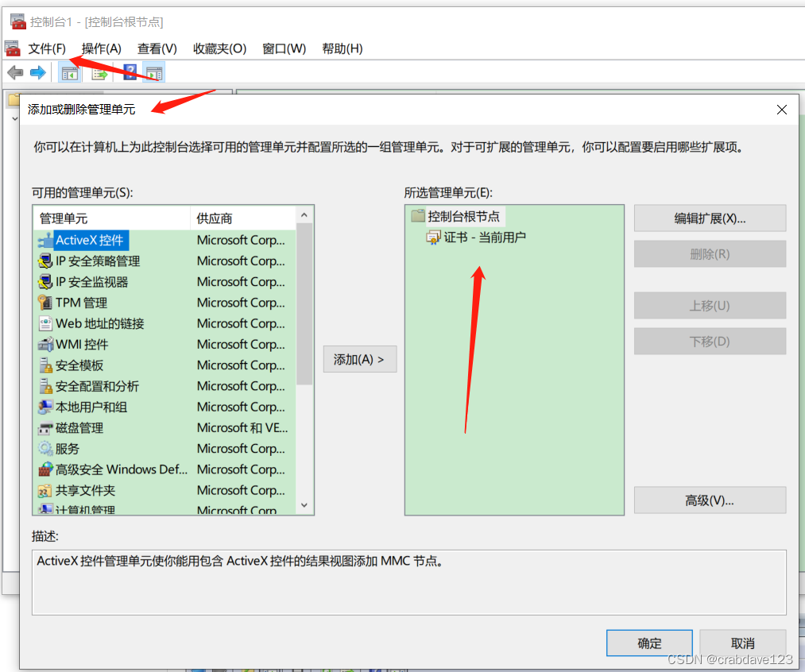Select the 安全模板 icon

click(x=45, y=365)
